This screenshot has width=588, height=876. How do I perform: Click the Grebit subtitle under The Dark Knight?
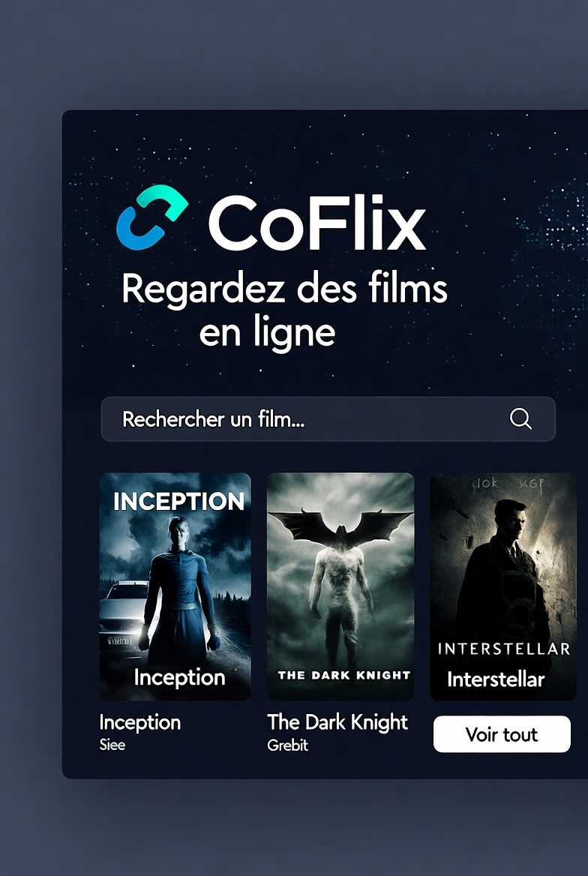pyautogui.click(x=287, y=745)
